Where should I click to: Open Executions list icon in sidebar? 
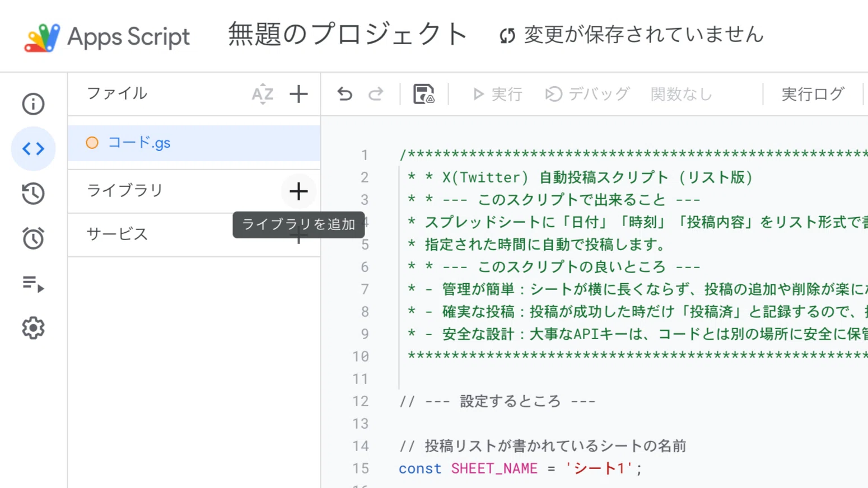point(33,284)
